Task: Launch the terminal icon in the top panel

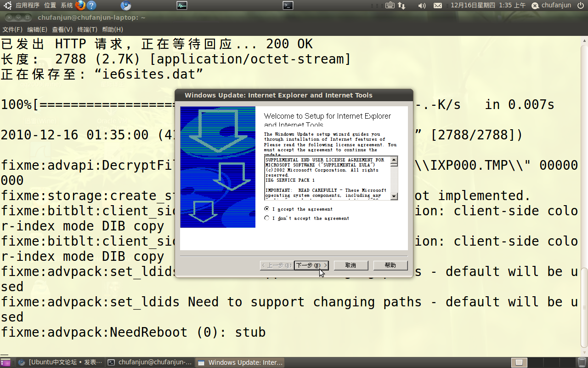Action: (x=288, y=6)
